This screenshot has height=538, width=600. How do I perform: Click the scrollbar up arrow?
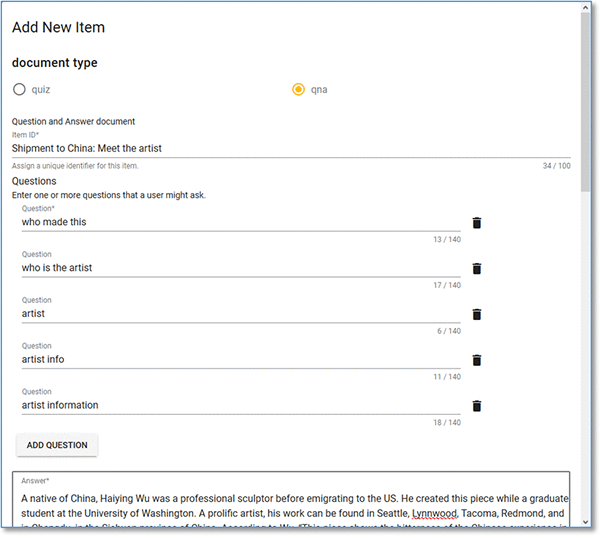point(585,7)
